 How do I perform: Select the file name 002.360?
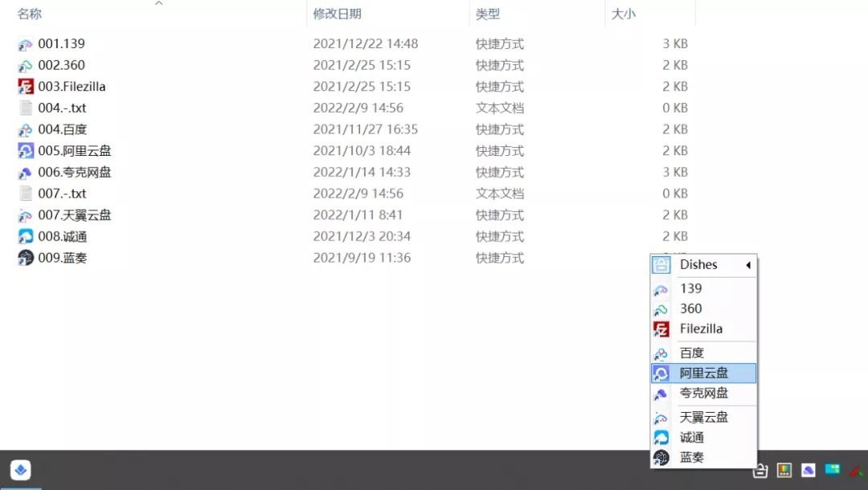pos(61,65)
